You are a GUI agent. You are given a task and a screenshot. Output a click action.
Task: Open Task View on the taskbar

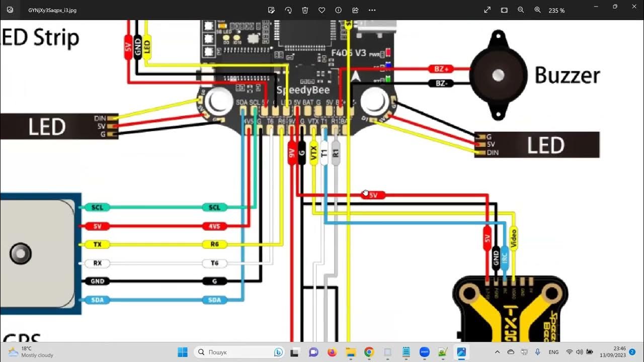click(x=296, y=352)
